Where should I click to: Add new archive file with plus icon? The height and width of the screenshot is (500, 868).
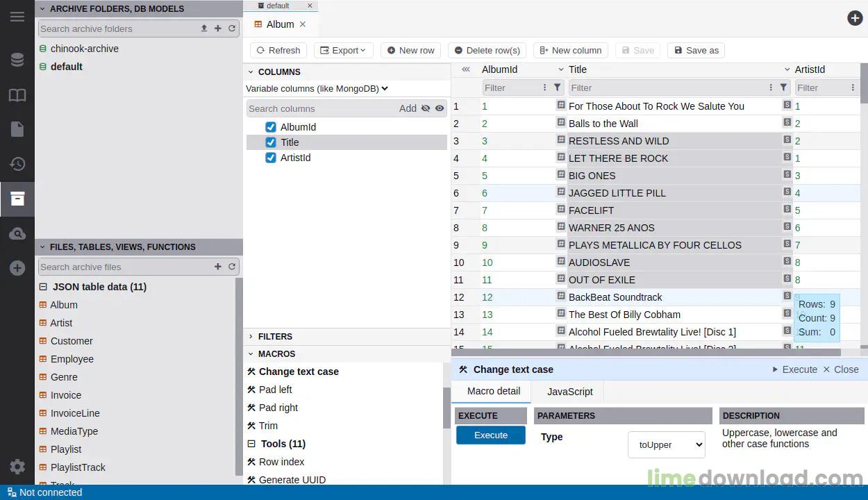click(x=218, y=267)
